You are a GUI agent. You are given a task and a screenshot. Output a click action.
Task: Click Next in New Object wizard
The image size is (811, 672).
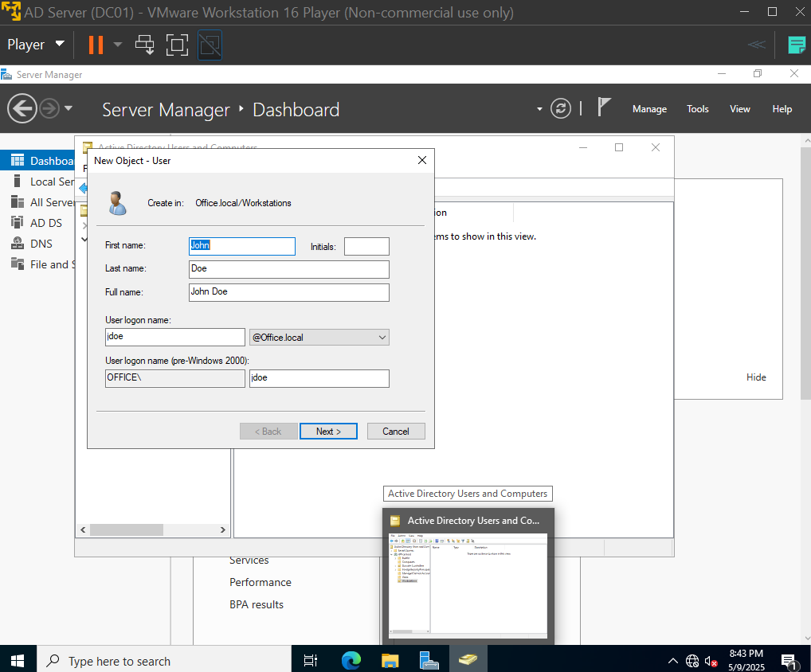(328, 431)
